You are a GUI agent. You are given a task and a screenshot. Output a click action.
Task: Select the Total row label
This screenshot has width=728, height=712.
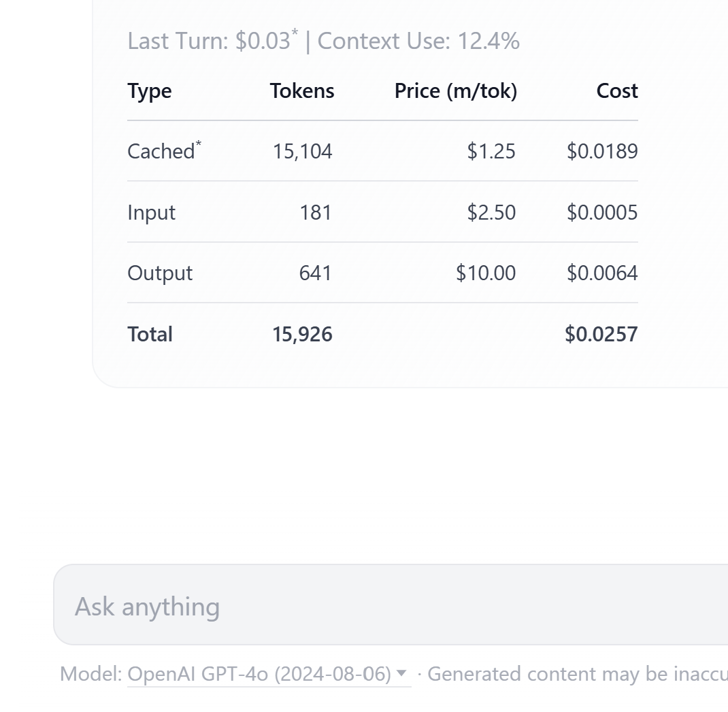[150, 334]
